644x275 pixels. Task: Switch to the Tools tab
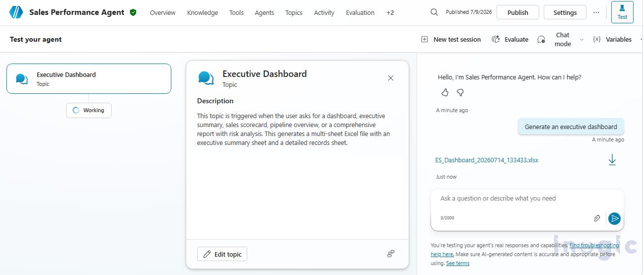236,12
